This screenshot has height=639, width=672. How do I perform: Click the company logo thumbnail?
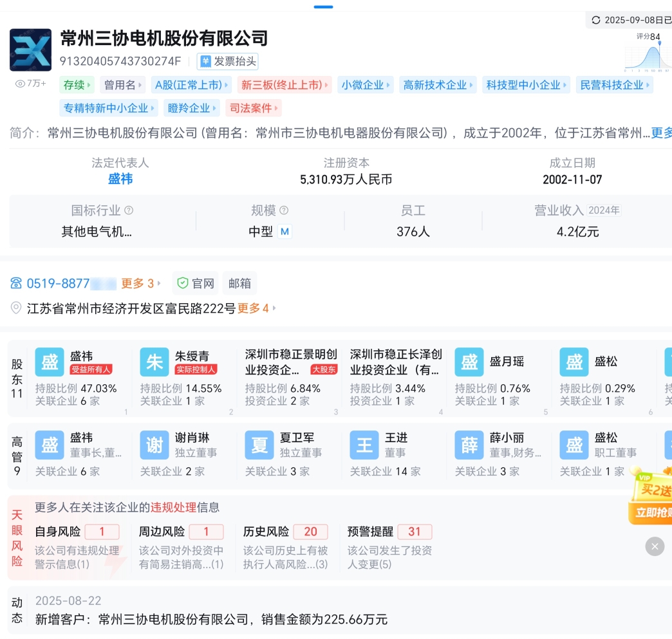pos(30,50)
